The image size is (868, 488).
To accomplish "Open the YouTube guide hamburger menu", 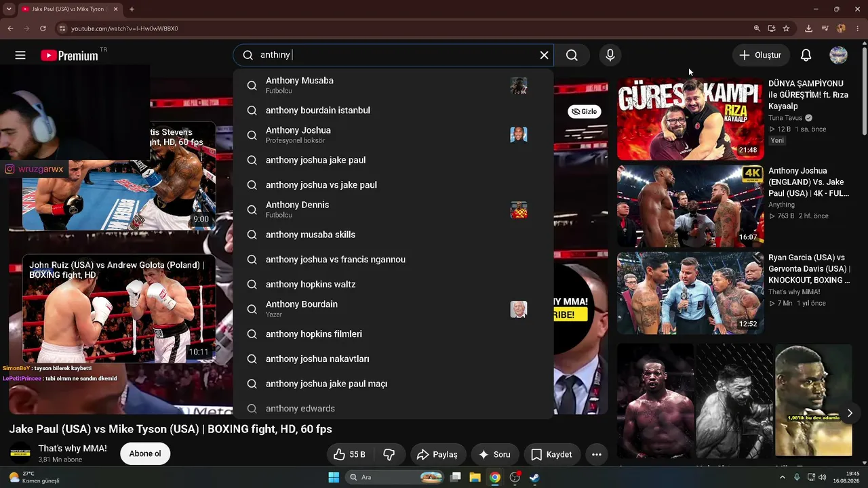I will [20, 56].
